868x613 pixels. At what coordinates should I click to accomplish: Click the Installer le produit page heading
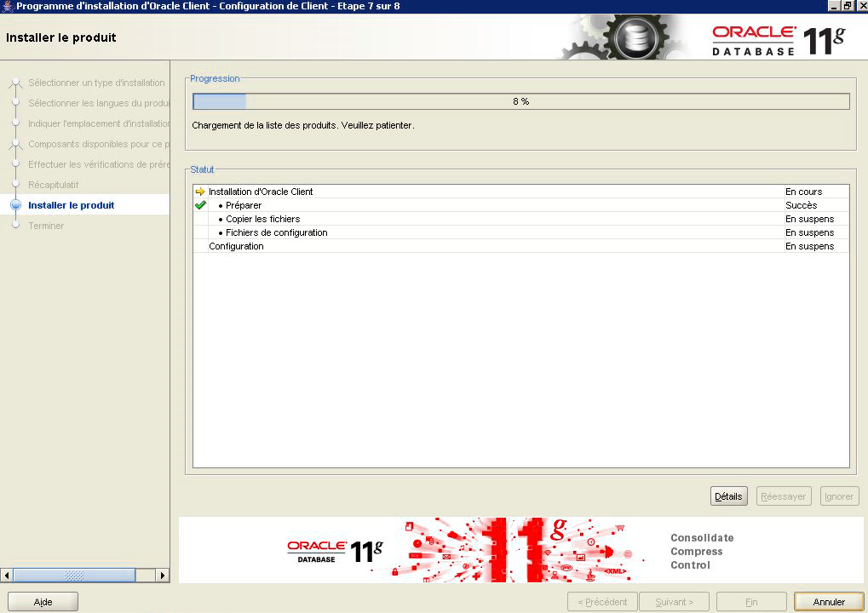(60, 37)
